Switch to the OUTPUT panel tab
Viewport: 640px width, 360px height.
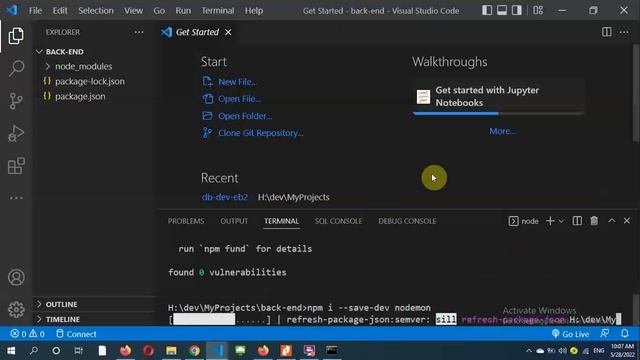click(x=234, y=221)
